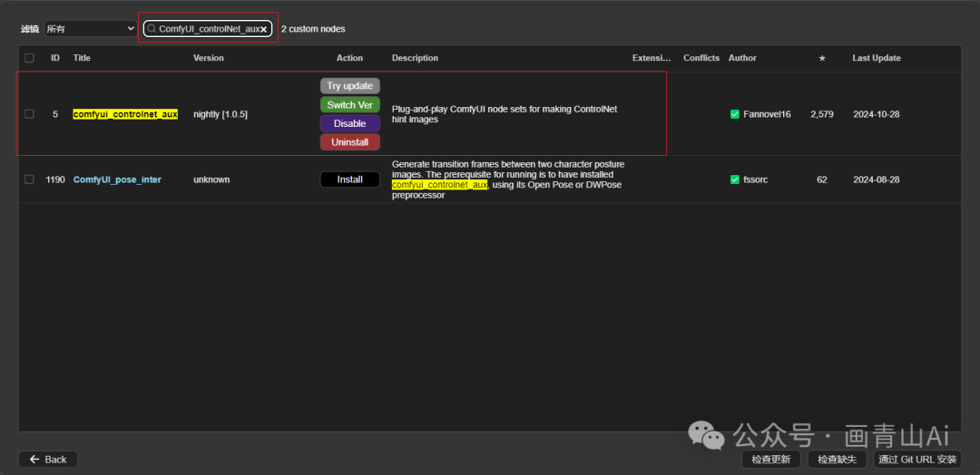Open the 所有 filter dropdown

91,29
